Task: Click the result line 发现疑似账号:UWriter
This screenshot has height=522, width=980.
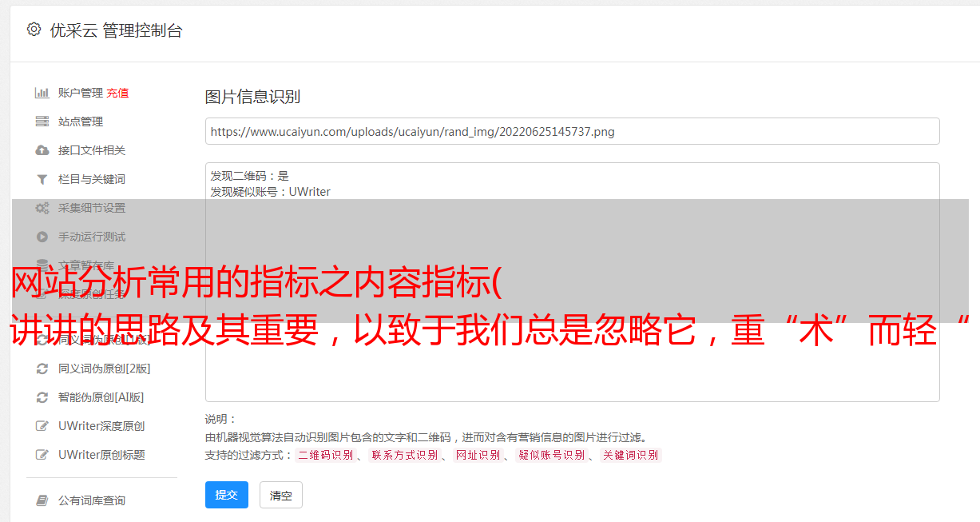Action: tap(271, 192)
